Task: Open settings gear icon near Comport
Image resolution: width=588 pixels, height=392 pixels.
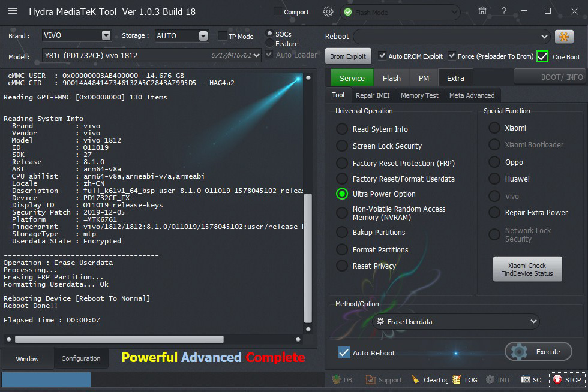Action: click(x=328, y=11)
